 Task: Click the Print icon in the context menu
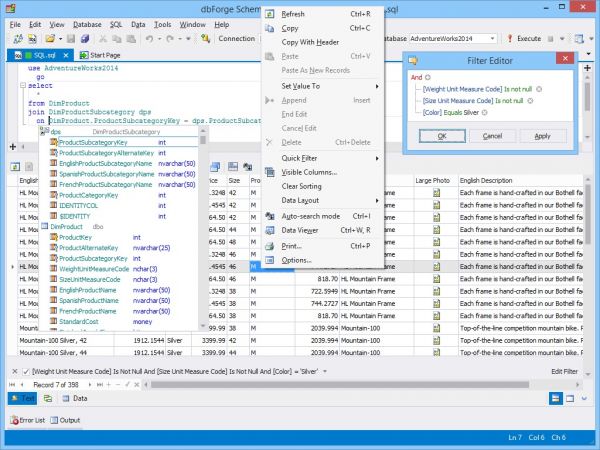pyautogui.click(x=269, y=245)
